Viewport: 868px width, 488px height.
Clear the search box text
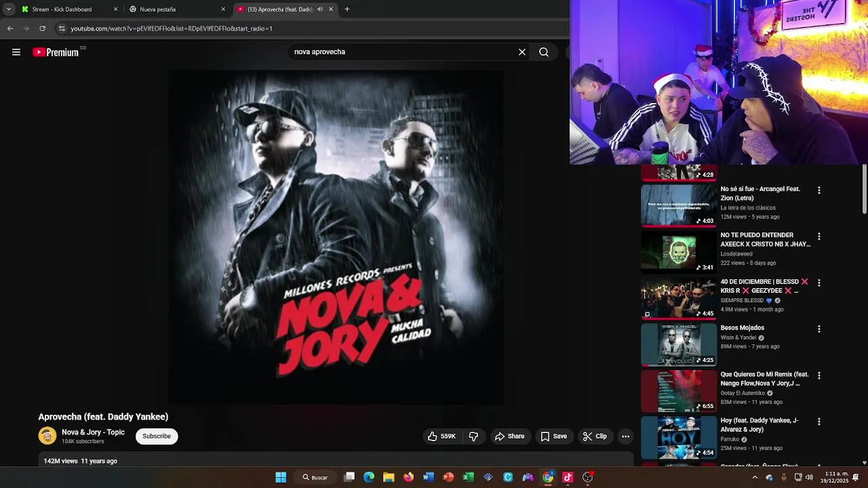point(522,52)
